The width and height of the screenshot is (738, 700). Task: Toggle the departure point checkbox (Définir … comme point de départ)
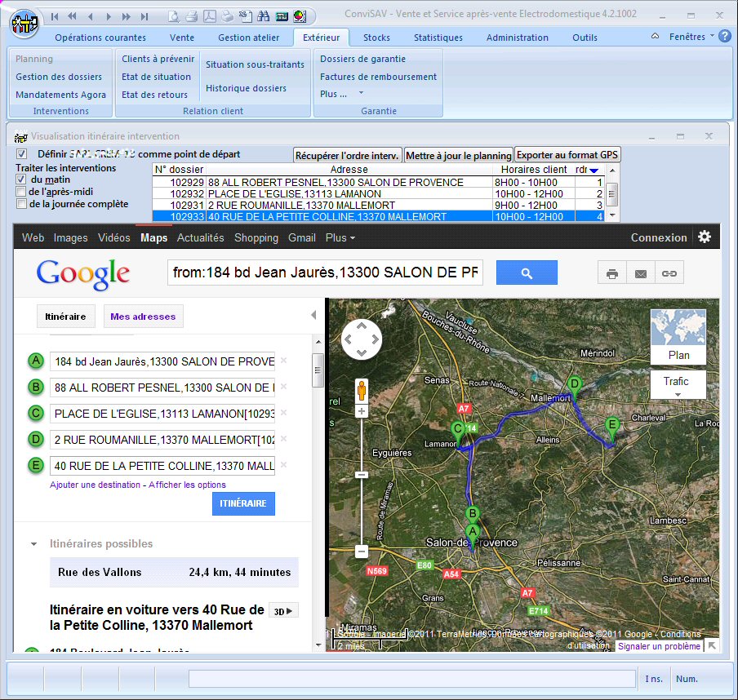(x=22, y=154)
